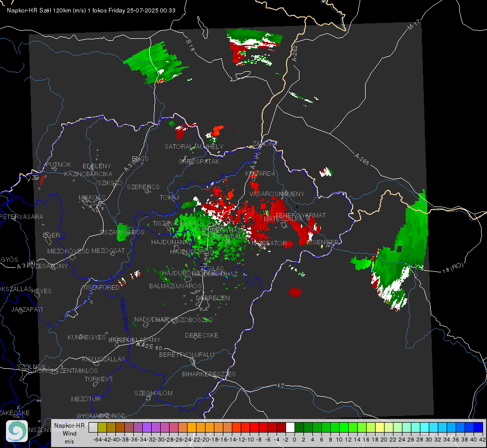Click the HEVES town label
487x448 pixels.
(41, 291)
